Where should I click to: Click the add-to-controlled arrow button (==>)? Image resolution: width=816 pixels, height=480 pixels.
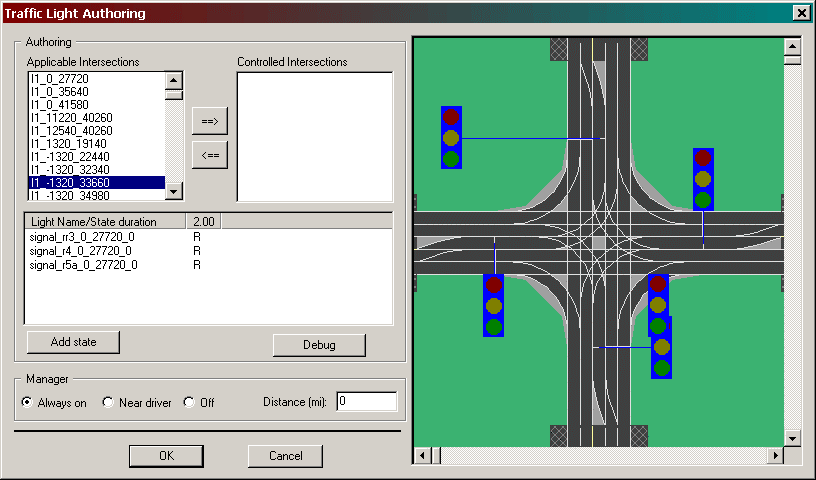tap(209, 122)
